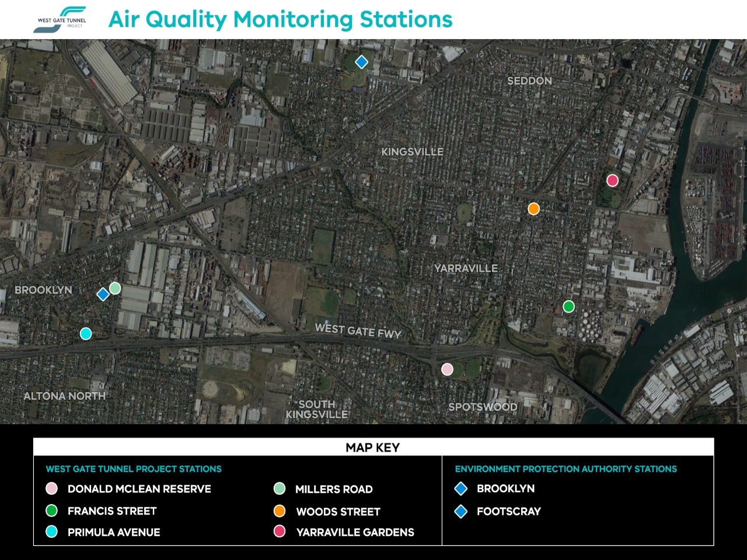Click the Map Key header bar
The width and height of the screenshot is (747, 560).
373,447
